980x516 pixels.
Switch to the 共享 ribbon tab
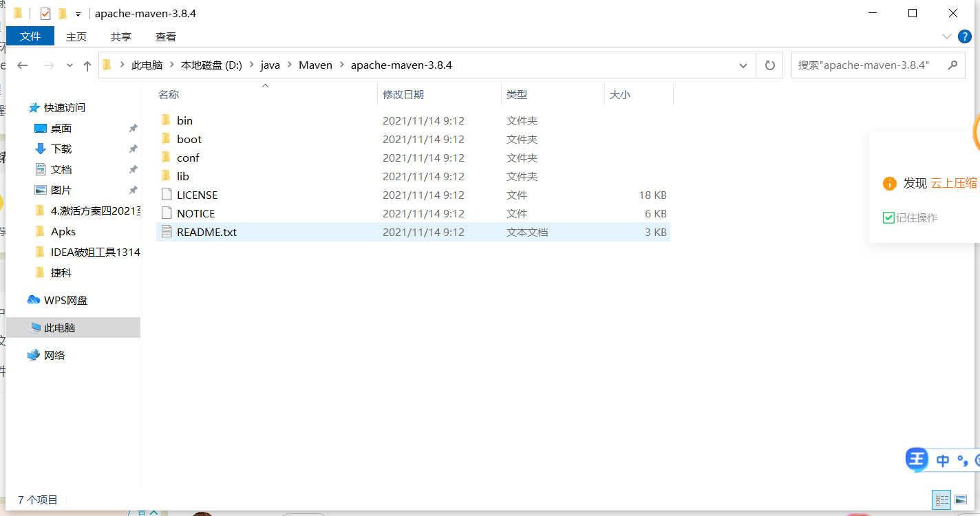click(121, 36)
